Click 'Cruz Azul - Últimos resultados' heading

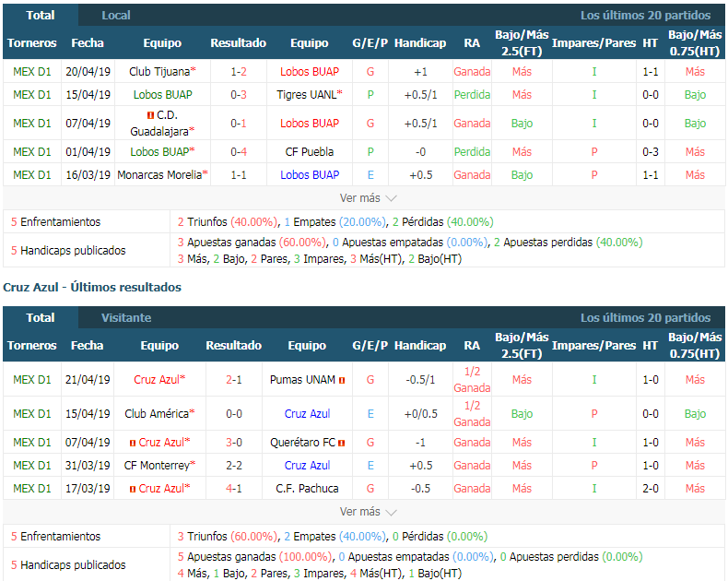[92, 287]
